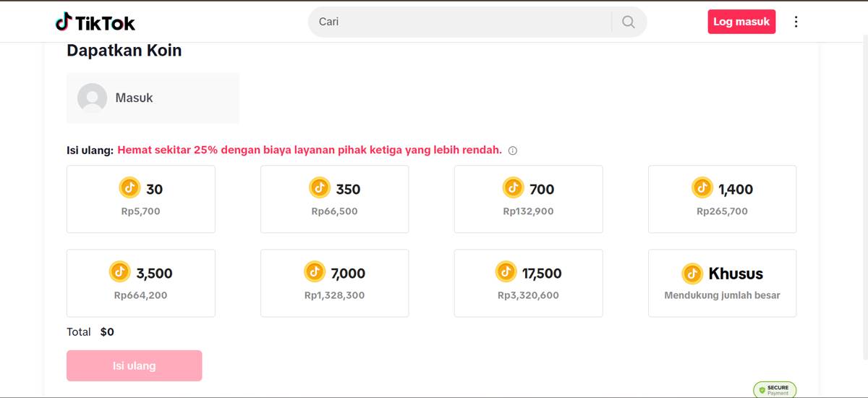Click the Secure Payment badge icon
This screenshot has width=868, height=398.
pos(775,389)
